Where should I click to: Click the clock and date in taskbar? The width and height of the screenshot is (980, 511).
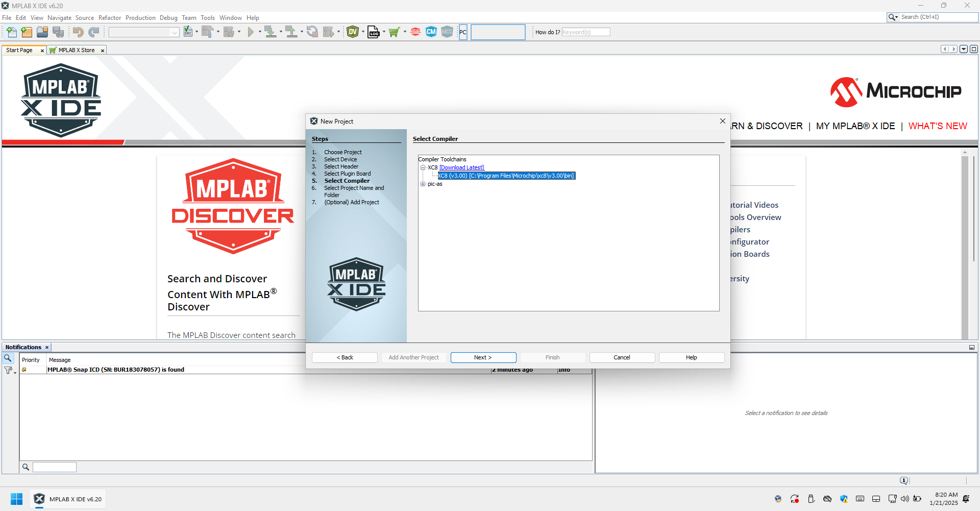click(x=944, y=499)
